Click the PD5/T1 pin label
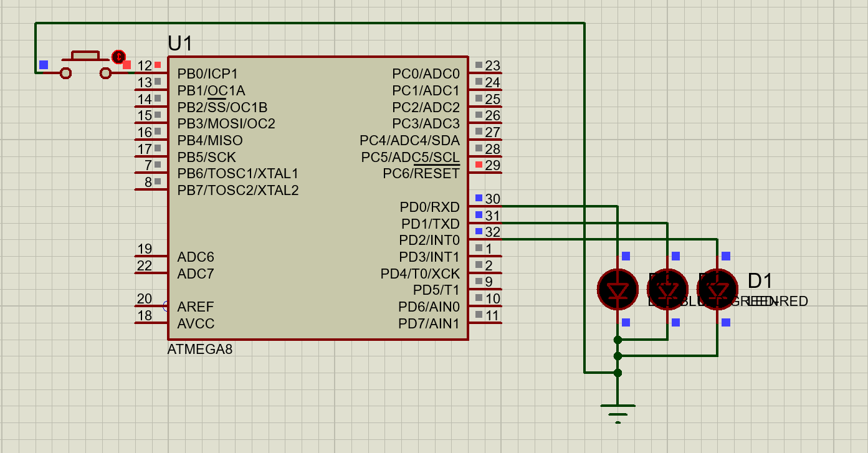The height and width of the screenshot is (453, 868). click(x=436, y=290)
